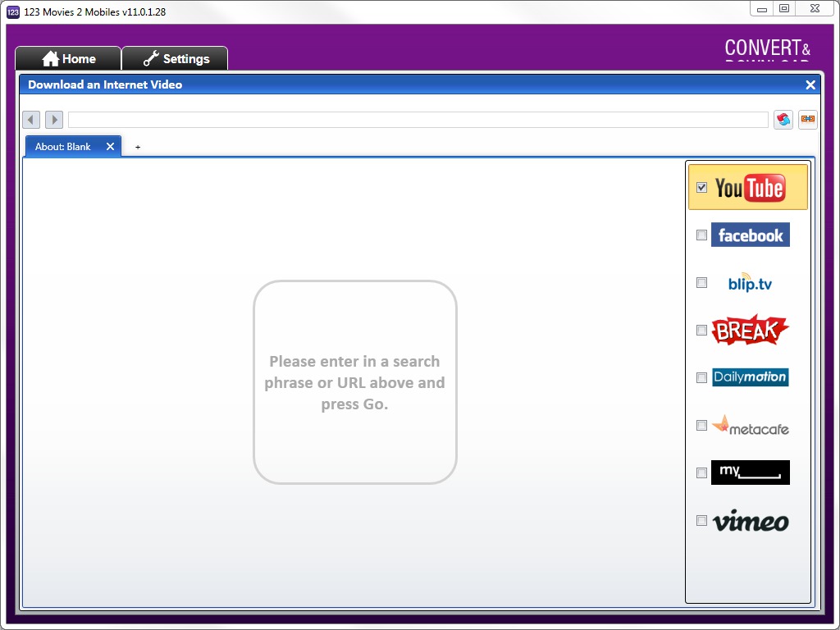
Task: Minimize the 123 Movies 2 Mobiles window
Action: point(762,9)
